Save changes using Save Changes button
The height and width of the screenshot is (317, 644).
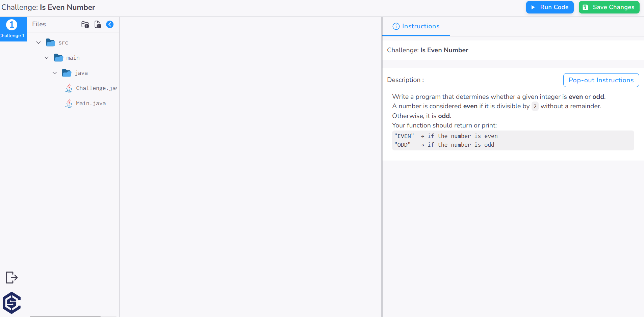[609, 7]
